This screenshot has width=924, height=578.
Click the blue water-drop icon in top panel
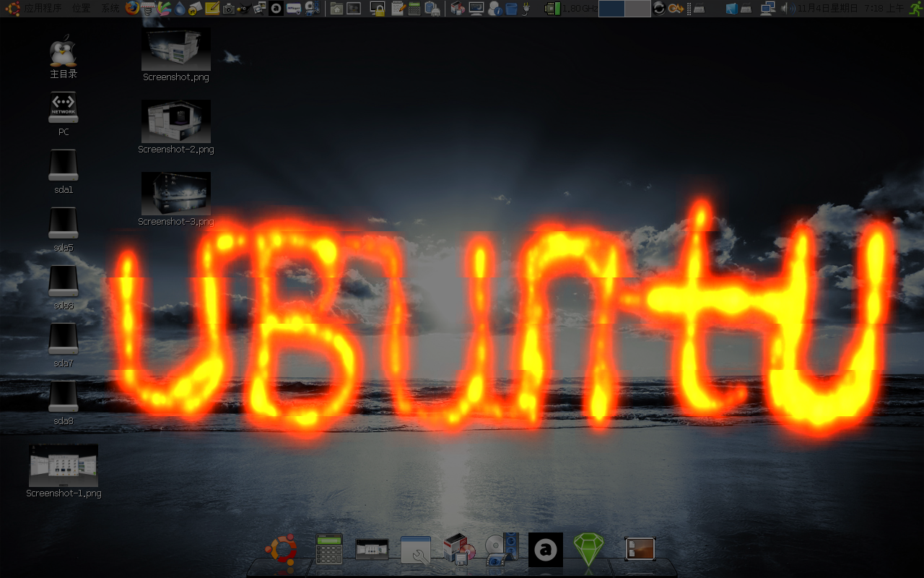pos(180,9)
